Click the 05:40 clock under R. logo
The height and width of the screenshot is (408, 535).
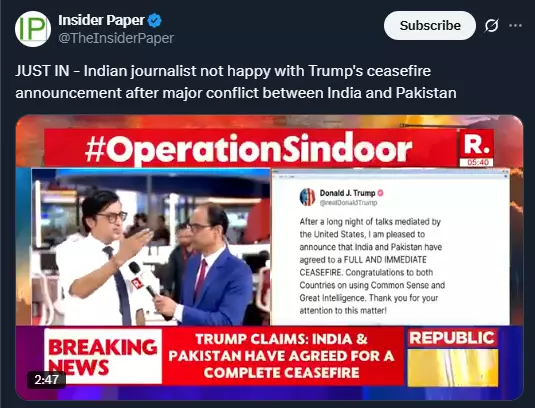pyautogui.click(x=476, y=162)
